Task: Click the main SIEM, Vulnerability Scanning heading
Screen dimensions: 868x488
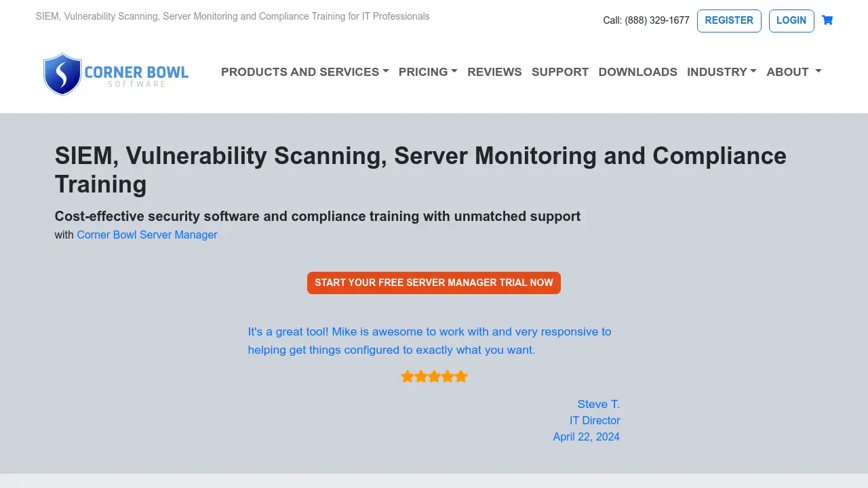Action: 420,169
